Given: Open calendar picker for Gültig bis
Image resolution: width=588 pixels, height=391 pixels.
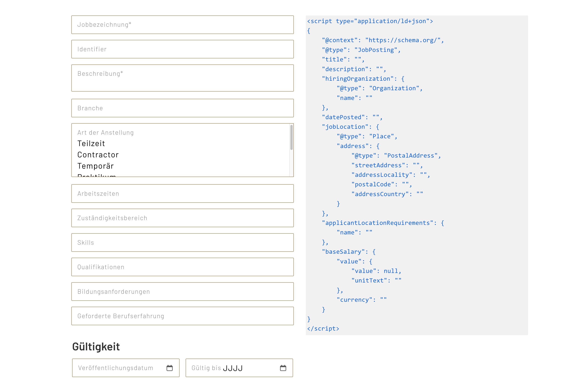Looking at the screenshot, I should pyautogui.click(x=283, y=368).
